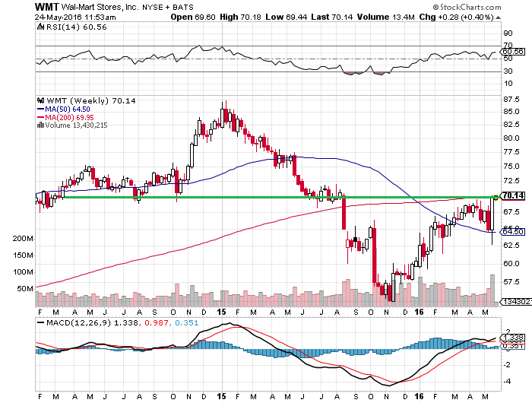532x403 pixels.
Task: Click the 16 year marker under price chart
Action: pos(420,312)
